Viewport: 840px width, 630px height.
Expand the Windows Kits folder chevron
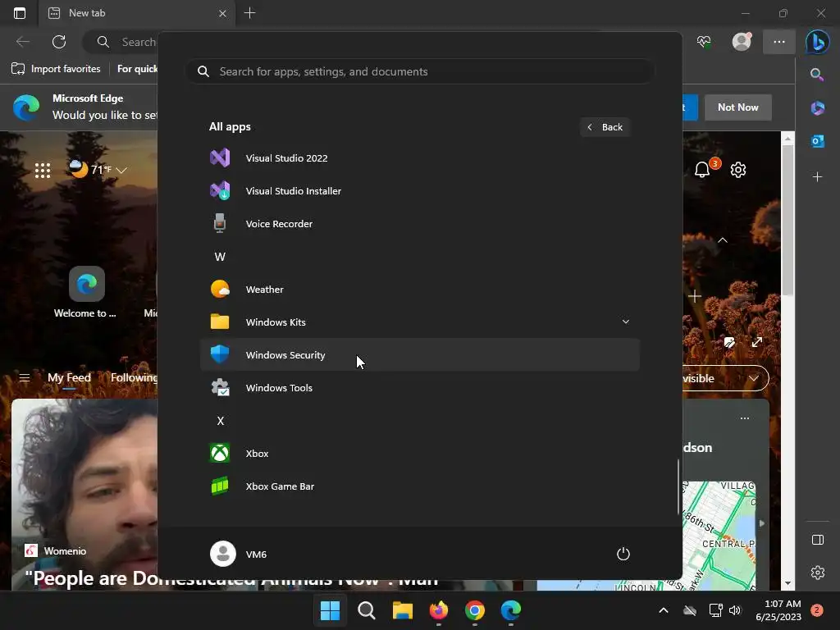[625, 322]
